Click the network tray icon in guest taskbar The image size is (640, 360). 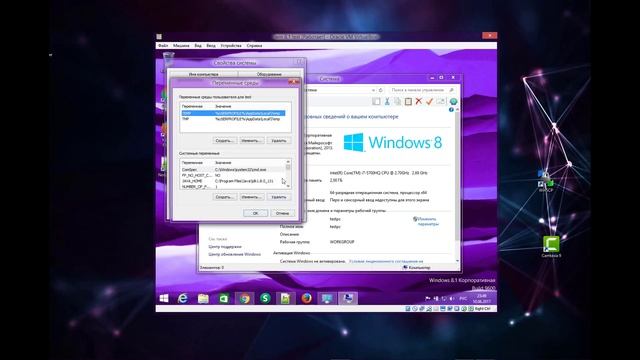coord(444,298)
